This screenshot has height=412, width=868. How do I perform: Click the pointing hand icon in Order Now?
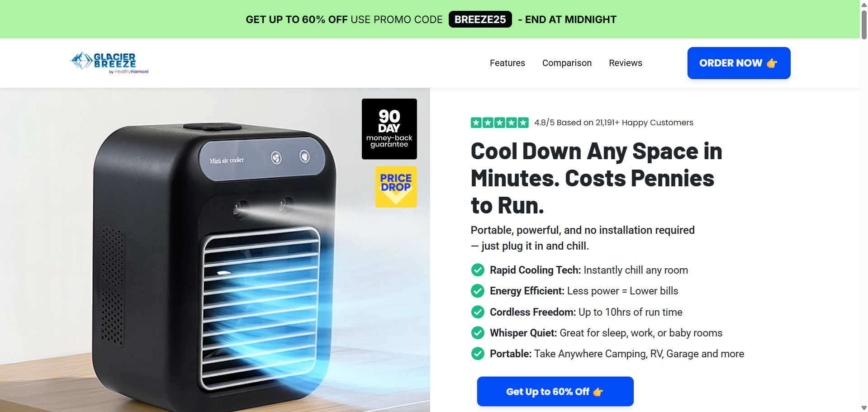tap(772, 63)
